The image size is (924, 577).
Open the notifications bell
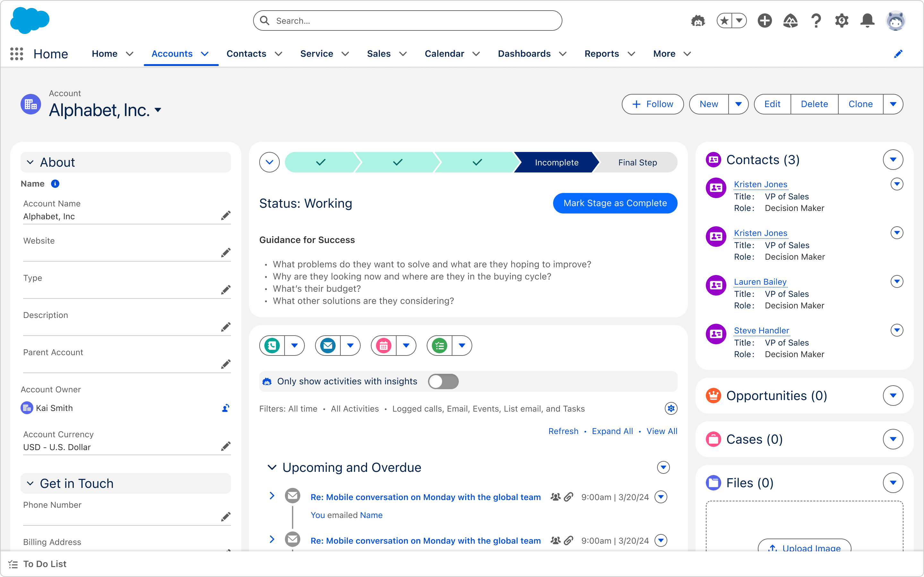867,21
